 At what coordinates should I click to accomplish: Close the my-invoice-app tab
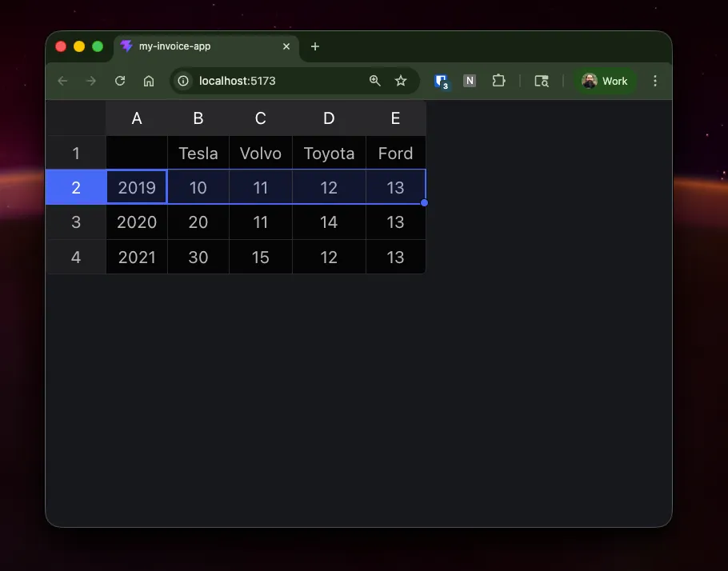click(x=286, y=46)
